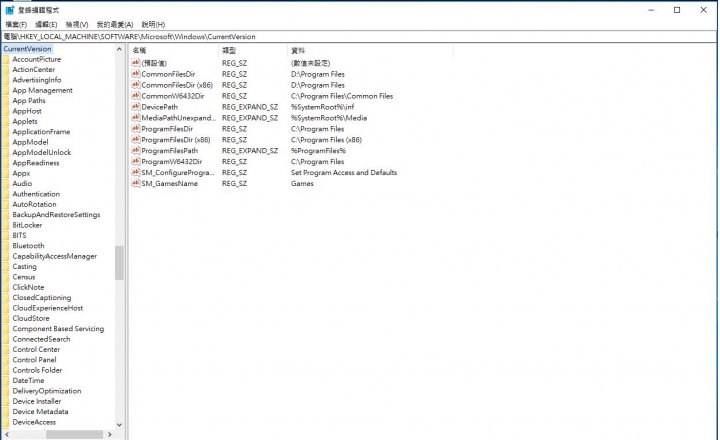Select the Controls Folder key
This screenshot has height=440, width=720.
(x=37, y=370)
